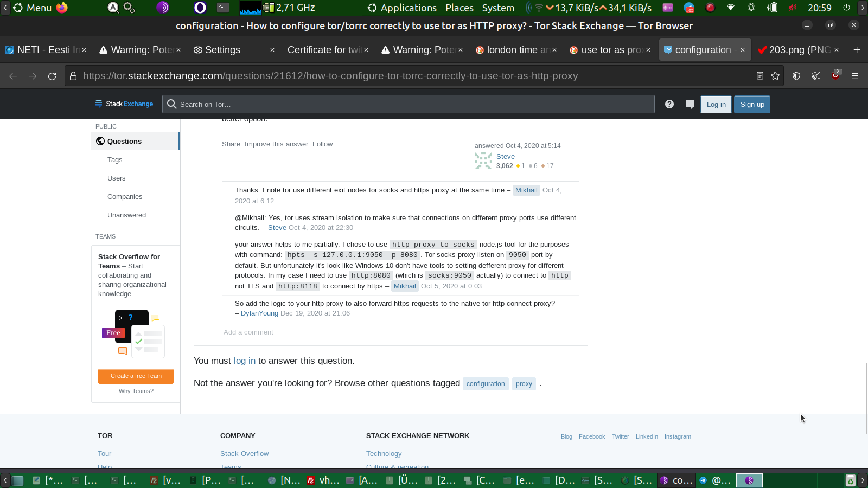Screen dimensions: 868x488
Task: Open Steve's profile from answer signature
Action: pyautogui.click(x=506, y=157)
